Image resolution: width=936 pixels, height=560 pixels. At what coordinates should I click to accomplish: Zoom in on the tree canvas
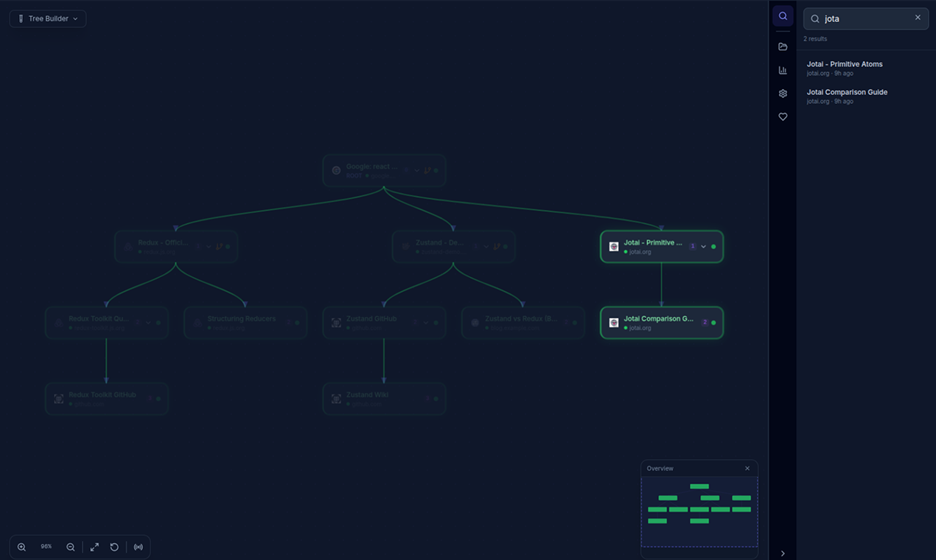pos(21,547)
